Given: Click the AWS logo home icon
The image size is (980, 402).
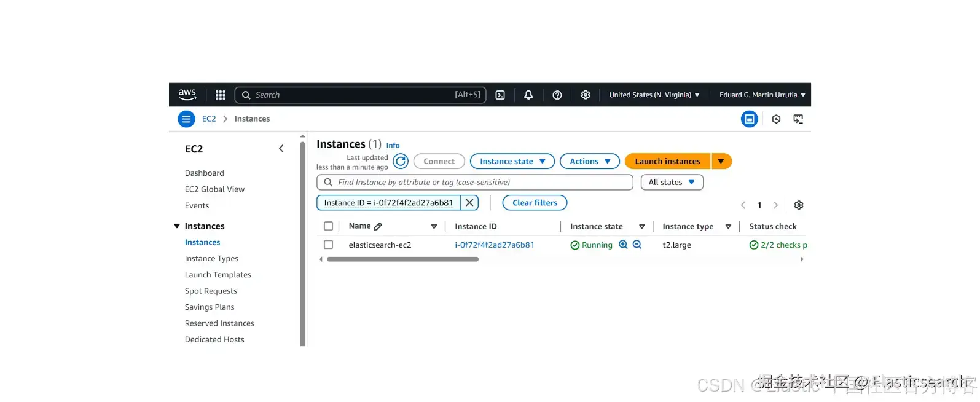Looking at the screenshot, I should point(187,95).
